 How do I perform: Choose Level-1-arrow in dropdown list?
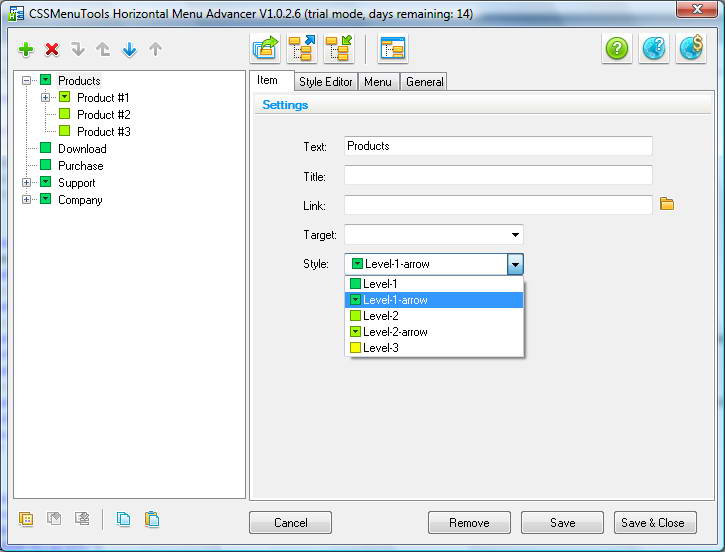click(x=434, y=300)
